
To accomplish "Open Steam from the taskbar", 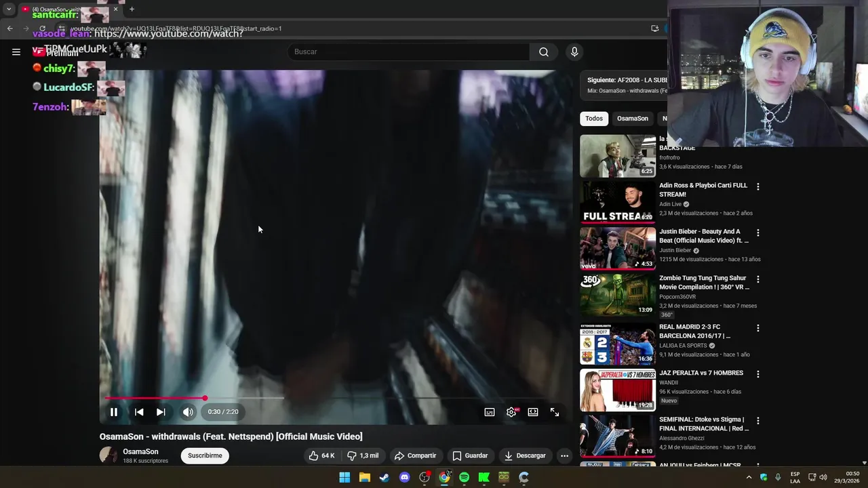I will (x=384, y=477).
